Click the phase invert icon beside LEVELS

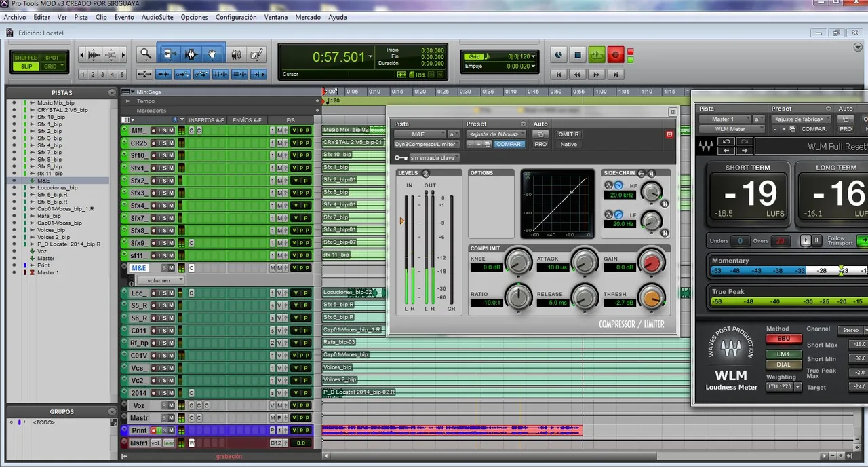point(426,173)
